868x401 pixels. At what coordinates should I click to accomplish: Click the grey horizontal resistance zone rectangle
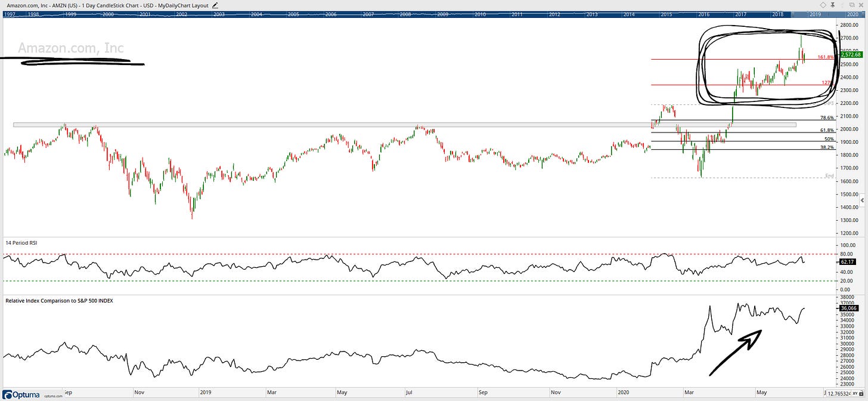tap(405, 125)
